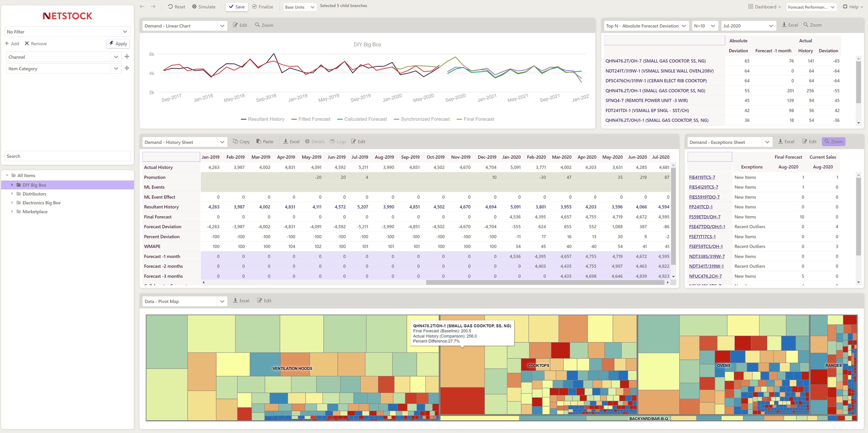Click the Reset toolbar icon

(x=176, y=7)
